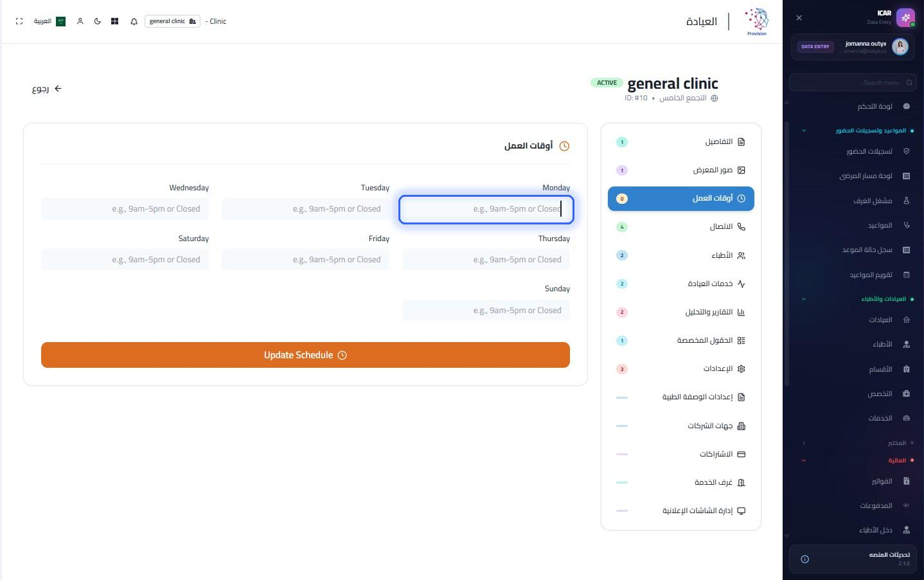Open the الإعدادات gear tab
The width and height of the screenshot is (924, 580).
coord(681,369)
